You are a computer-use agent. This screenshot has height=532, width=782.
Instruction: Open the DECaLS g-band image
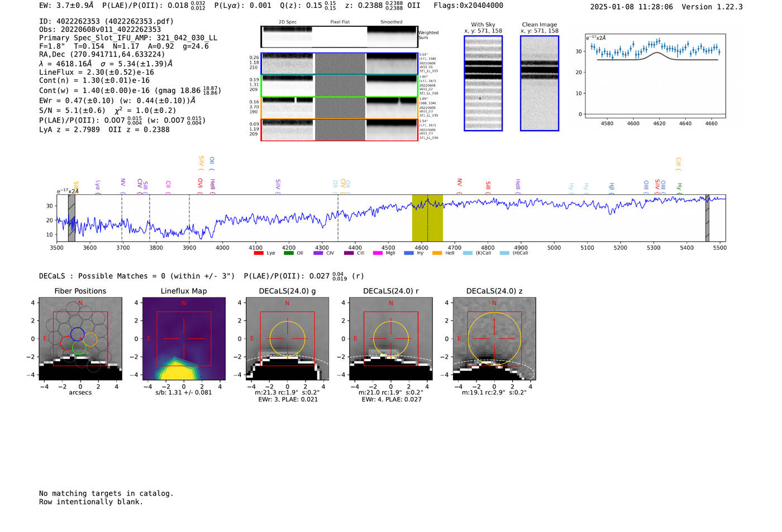point(287,339)
